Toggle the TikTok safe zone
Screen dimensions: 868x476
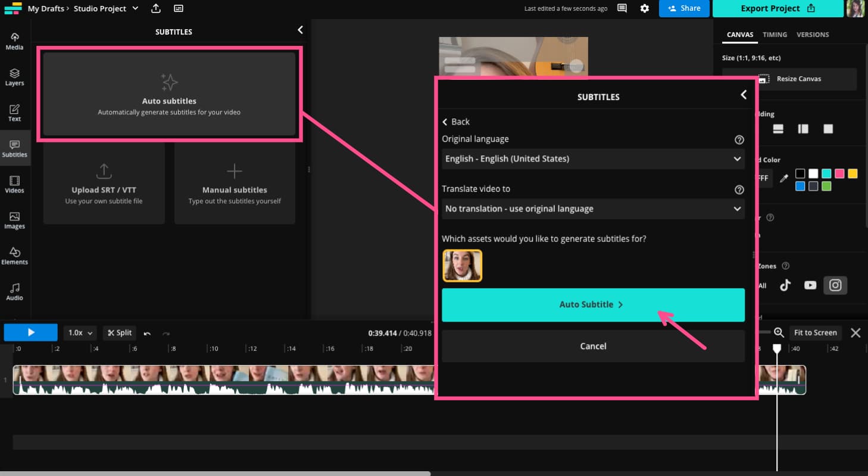(785, 285)
